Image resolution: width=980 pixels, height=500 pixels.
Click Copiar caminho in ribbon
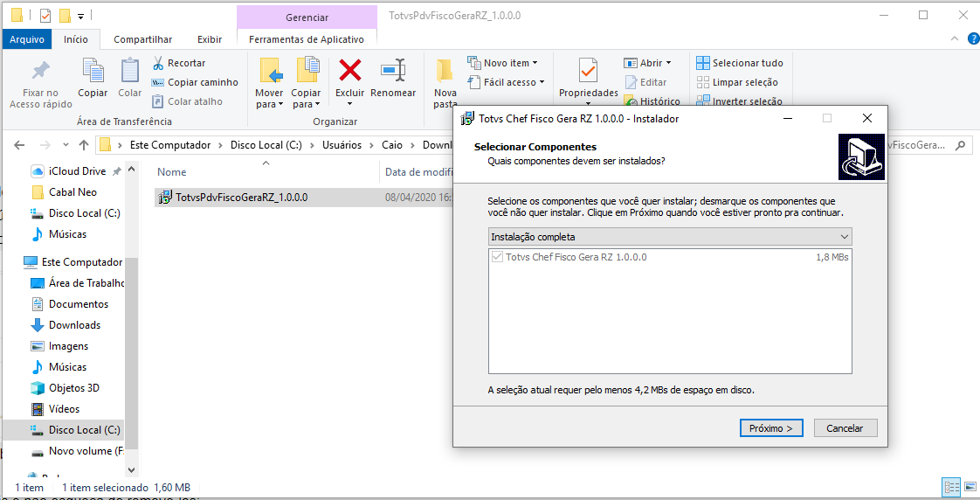[195, 82]
